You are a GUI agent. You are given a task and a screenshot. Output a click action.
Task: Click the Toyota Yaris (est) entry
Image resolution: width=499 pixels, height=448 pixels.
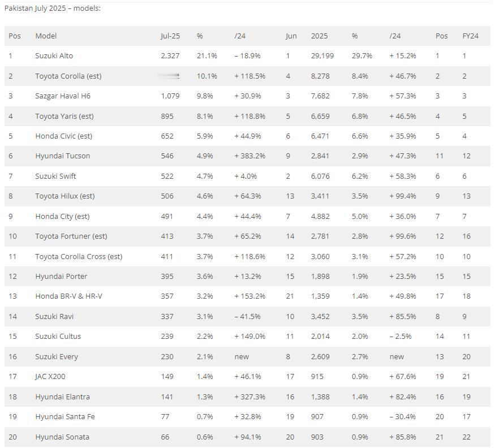[64, 116]
